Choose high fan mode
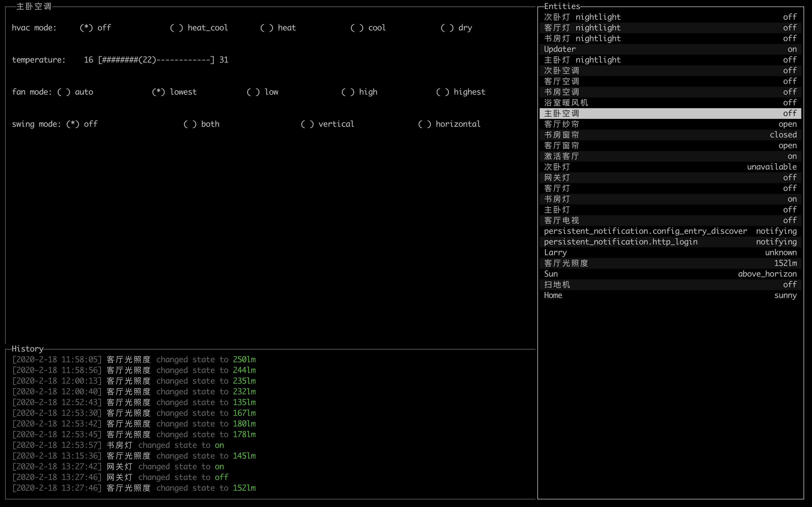The height and width of the screenshot is (507, 812). (348, 92)
